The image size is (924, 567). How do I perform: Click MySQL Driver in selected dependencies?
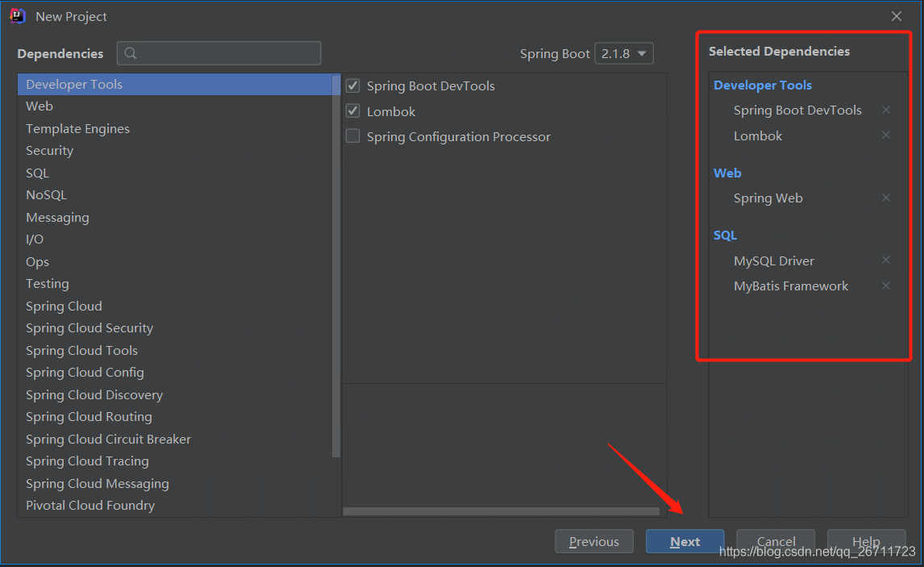pos(774,261)
